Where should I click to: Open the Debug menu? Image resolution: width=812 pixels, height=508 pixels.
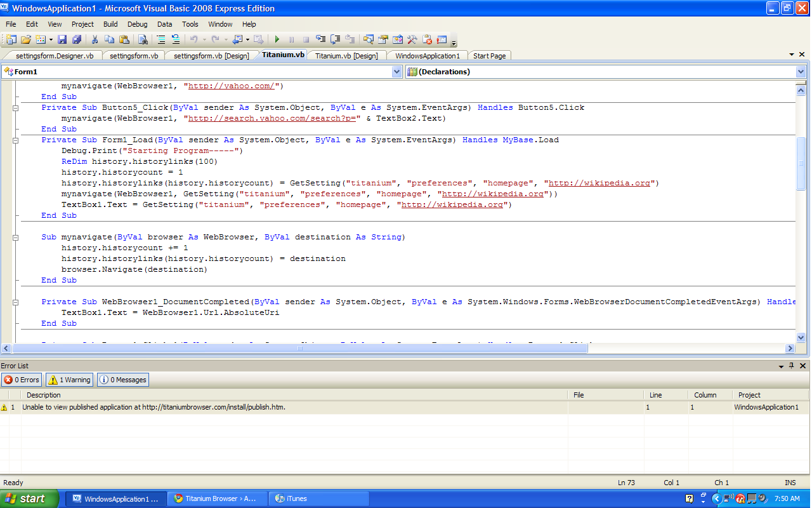(x=137, y=24)
